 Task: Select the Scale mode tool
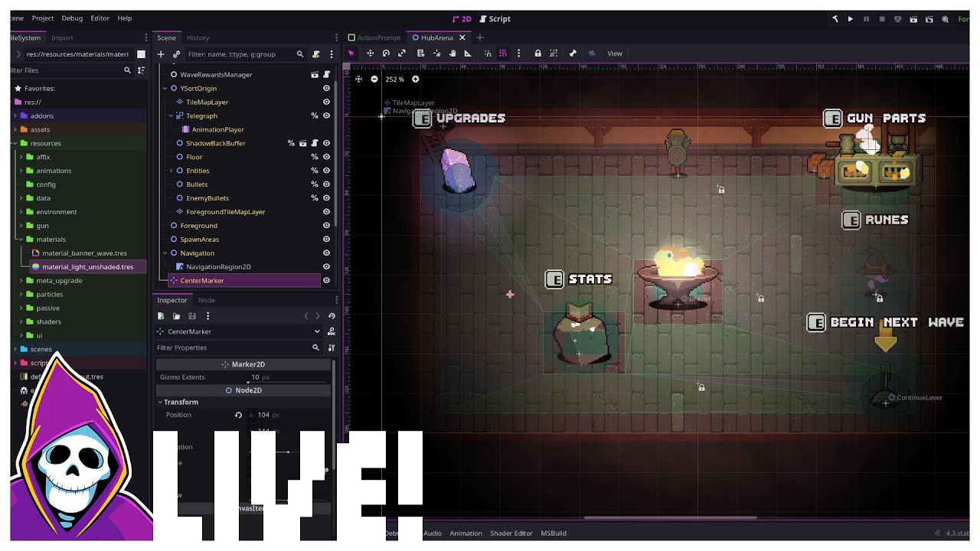pos(402,54)
